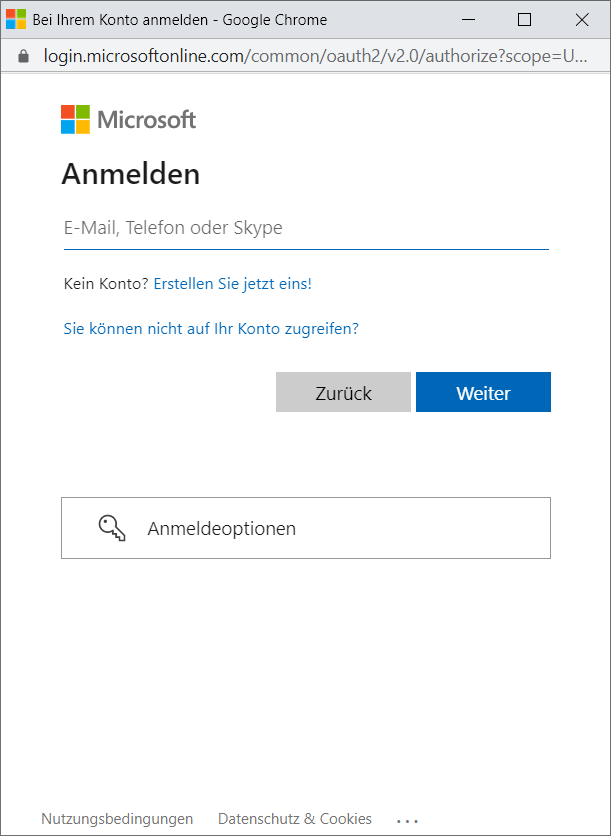
Task: Select the key icon beside Anmeldeoptionen
Action: [111, 527]
